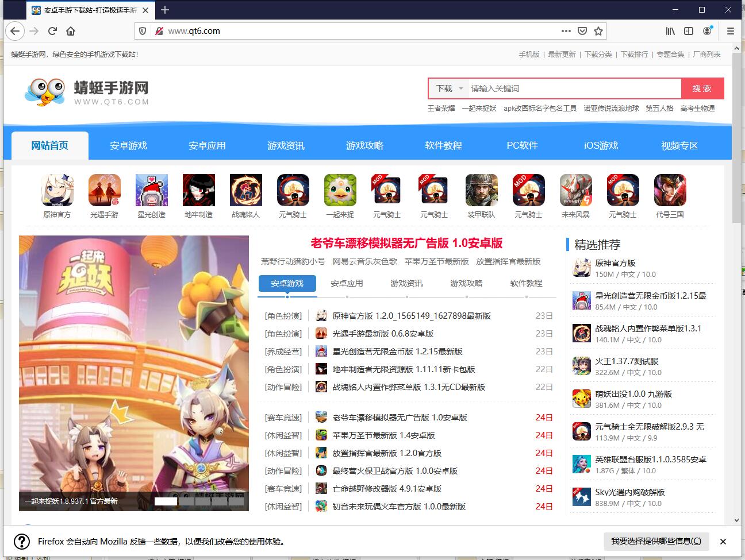Switch to the 软件教程 content tab
The height and width of the screenshot is (560, 745).
pyautogui.click(x=526, y=283)
